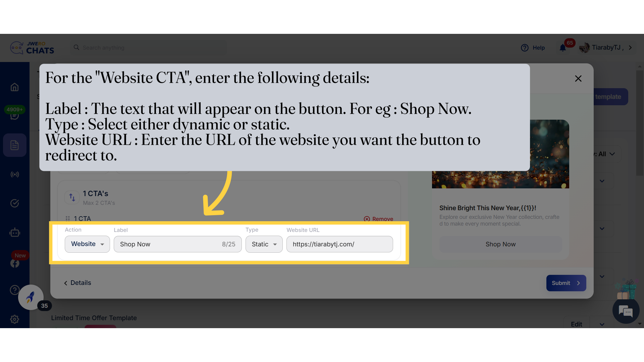Click the Submit button
This screenshot has height=362, width=644.
(x=566, y=283)
